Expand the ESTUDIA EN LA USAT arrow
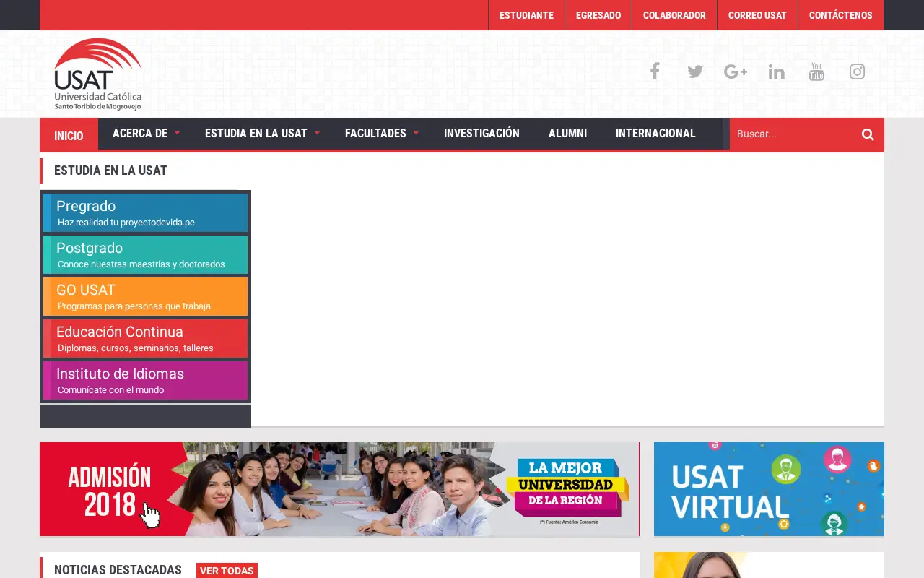Viewport: 924px width, 578px height. tap(317, 134)
